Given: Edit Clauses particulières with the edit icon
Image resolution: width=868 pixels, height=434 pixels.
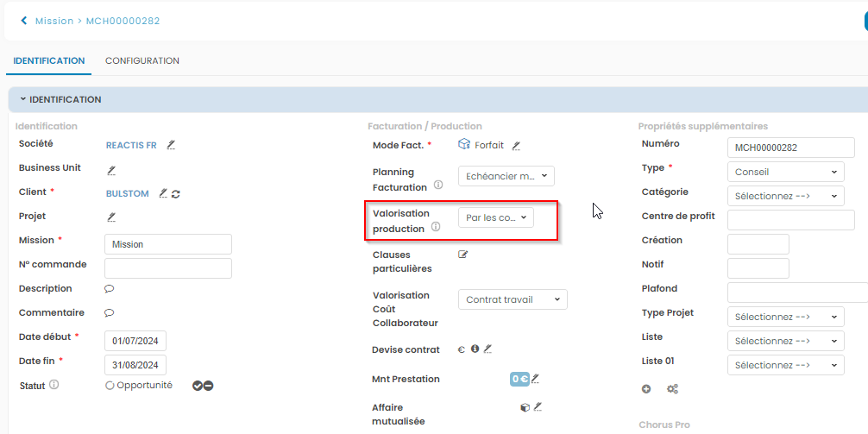Looking at the screenshot, I should pos(462,255).
